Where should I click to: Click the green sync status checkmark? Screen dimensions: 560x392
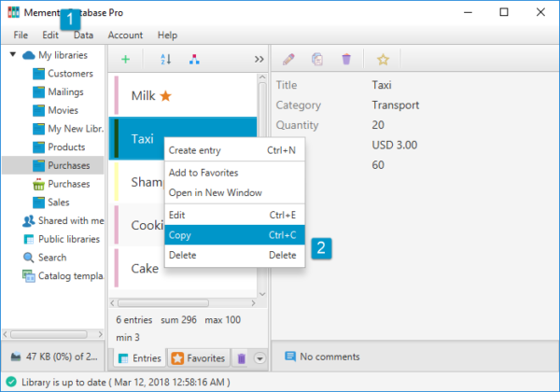(x=11, y=382)
